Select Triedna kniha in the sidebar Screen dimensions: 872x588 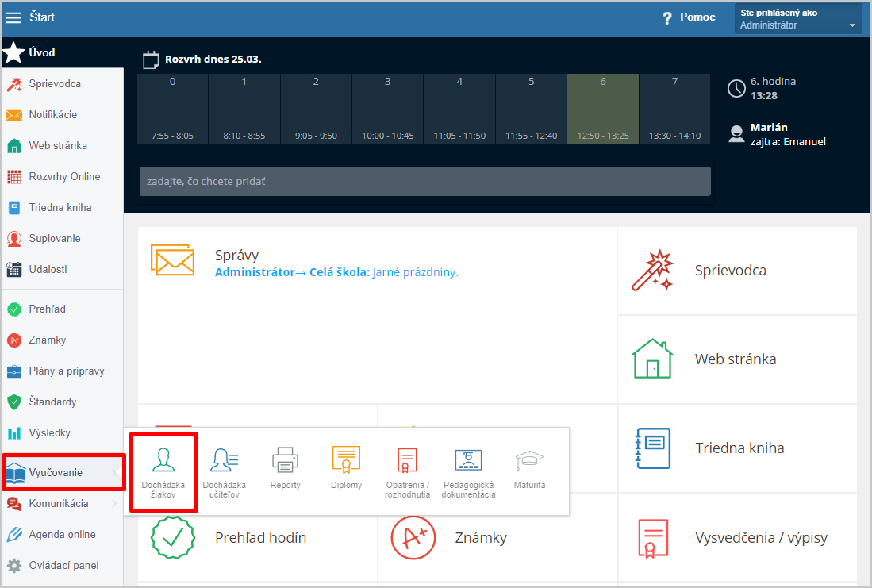coord(60,208)
